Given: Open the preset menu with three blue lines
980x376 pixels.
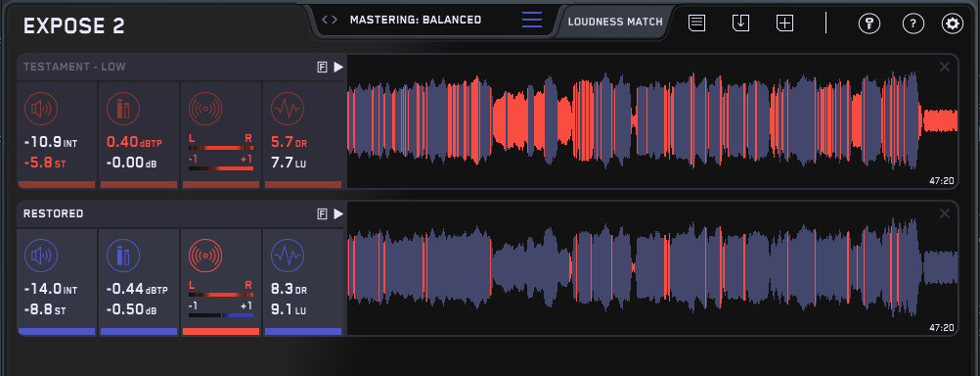Looking at the screenshot, I should (x=532, y=20).
